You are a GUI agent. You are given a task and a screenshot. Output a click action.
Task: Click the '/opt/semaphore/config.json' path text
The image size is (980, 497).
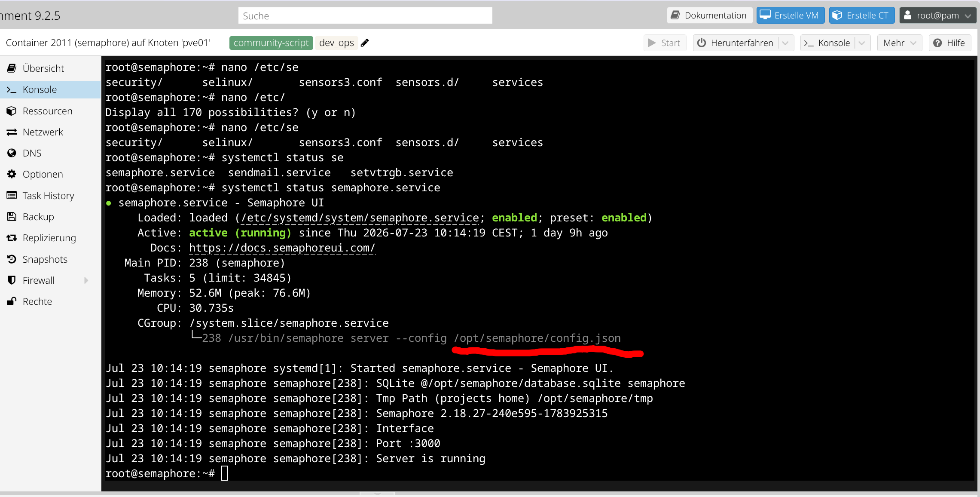pyautogui.click(x=537, y=338)
